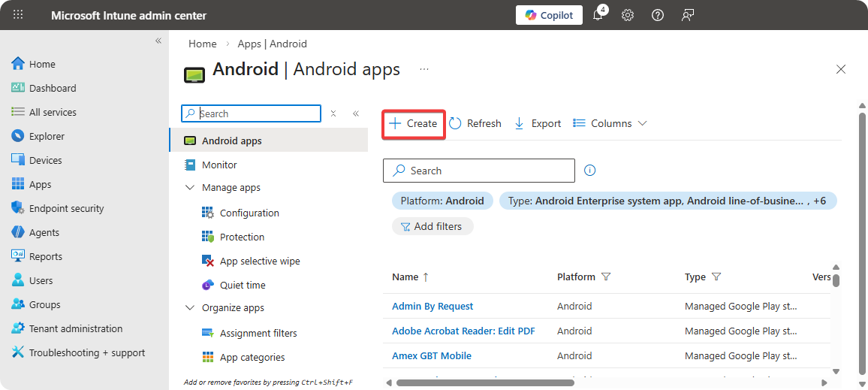Open App selective wipe menu item

tap(259, 261)
